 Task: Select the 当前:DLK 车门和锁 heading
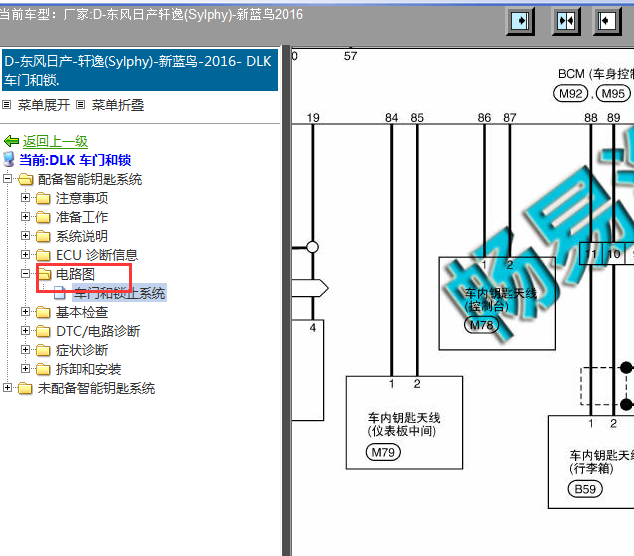click(x=75, y=160)
